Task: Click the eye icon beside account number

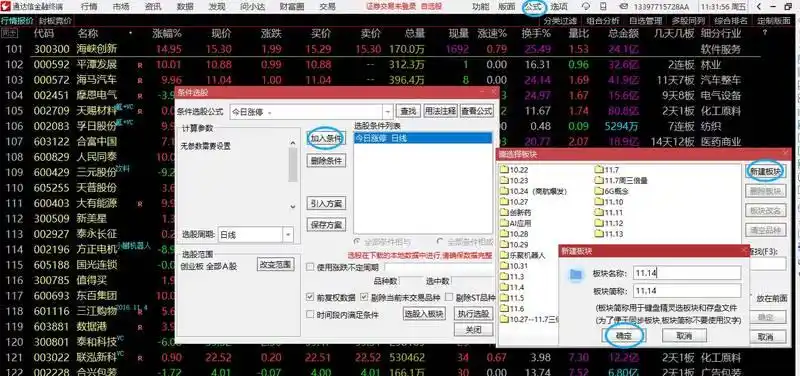Action: point(623,7)
